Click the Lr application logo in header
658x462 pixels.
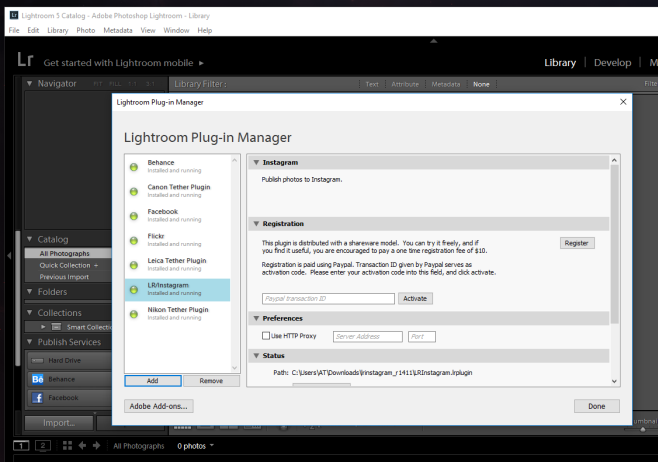pos(25,60)
